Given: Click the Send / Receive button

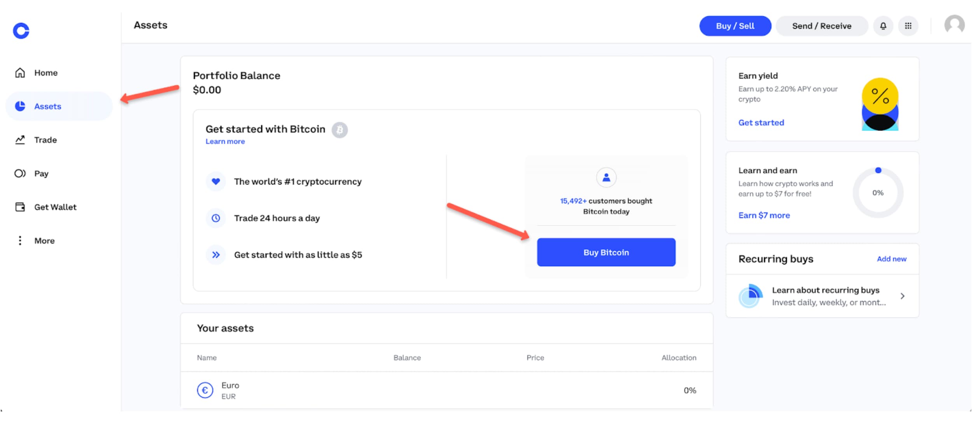Looking at the screenshot, I should [822, 26].
